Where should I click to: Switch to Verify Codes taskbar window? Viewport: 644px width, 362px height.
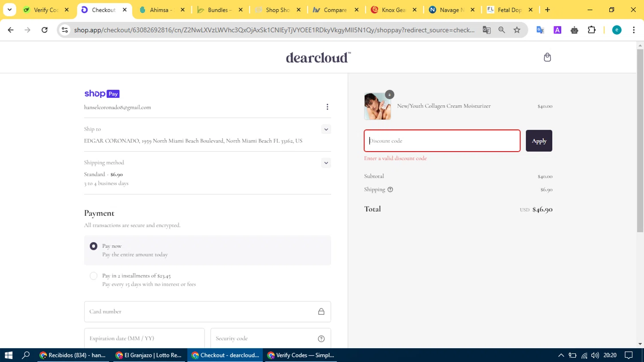[x=301, y=355]
